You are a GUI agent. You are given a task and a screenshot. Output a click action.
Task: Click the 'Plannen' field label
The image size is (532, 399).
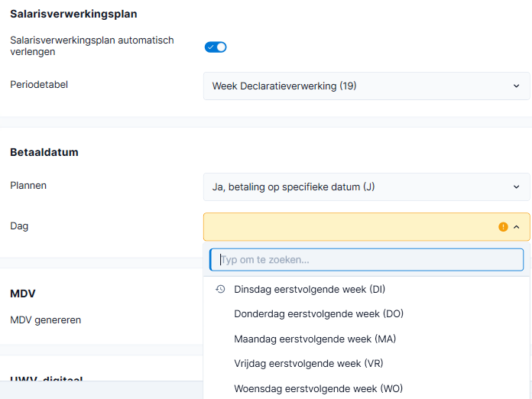[x=28, y=186]
